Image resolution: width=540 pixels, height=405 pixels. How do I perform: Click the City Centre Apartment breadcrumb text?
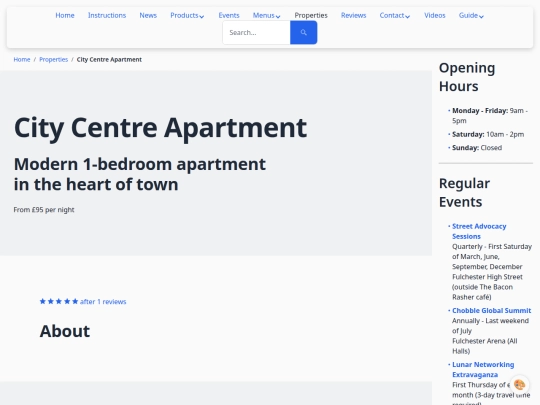(109, 60)
